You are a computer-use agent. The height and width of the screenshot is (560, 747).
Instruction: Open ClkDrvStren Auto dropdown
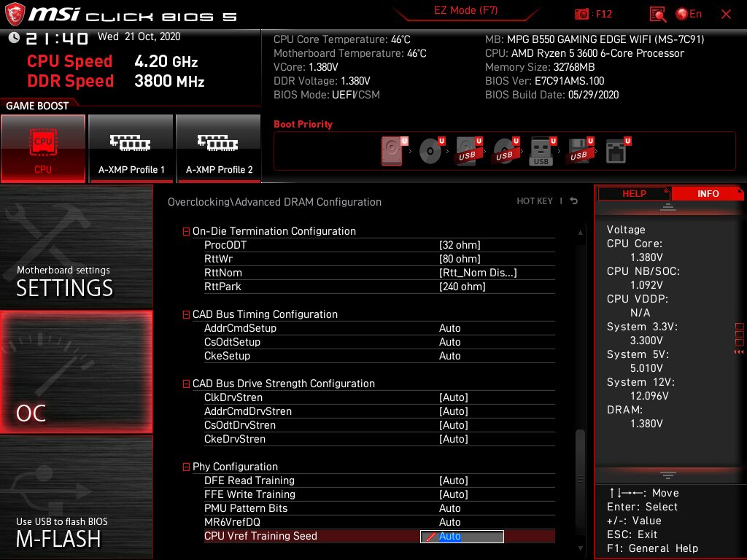454,397
